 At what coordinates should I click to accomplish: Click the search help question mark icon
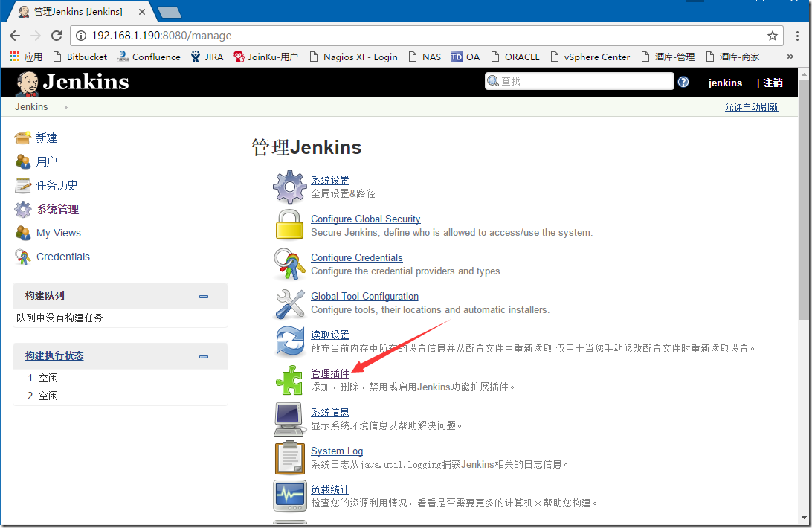point(683,82)
